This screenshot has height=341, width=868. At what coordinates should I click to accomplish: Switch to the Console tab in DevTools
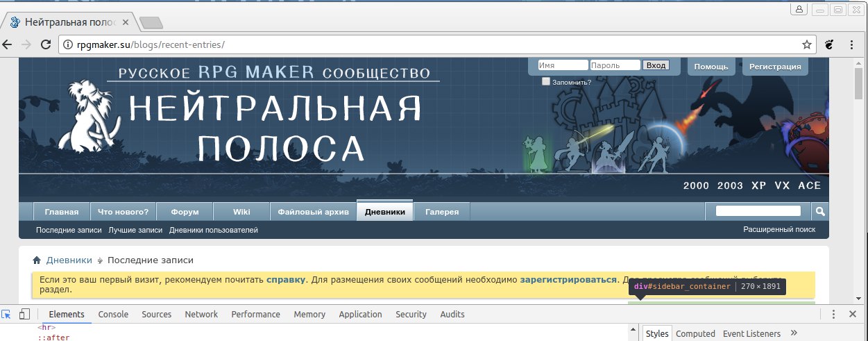113,314
